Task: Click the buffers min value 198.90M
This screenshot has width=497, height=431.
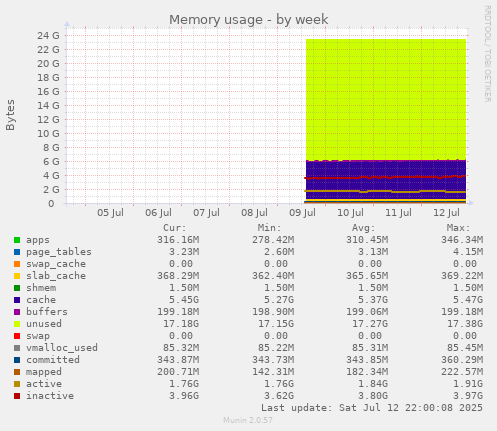Action: 273,312
